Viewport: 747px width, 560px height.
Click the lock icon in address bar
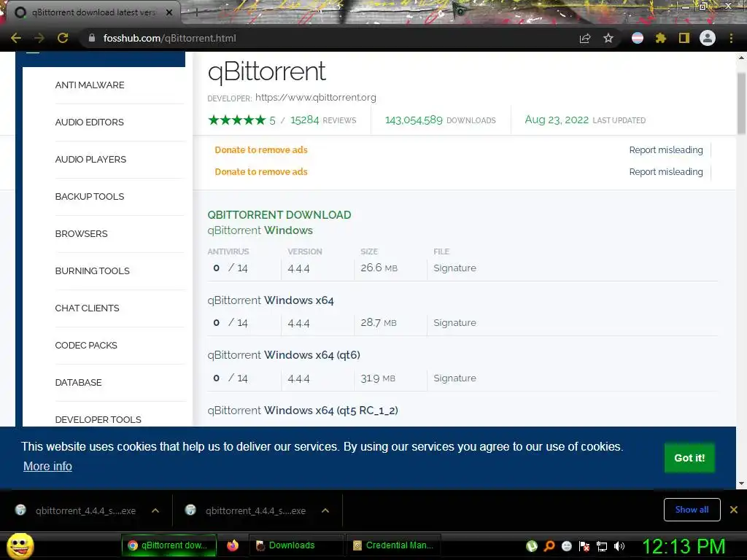[x=92, y=38]
